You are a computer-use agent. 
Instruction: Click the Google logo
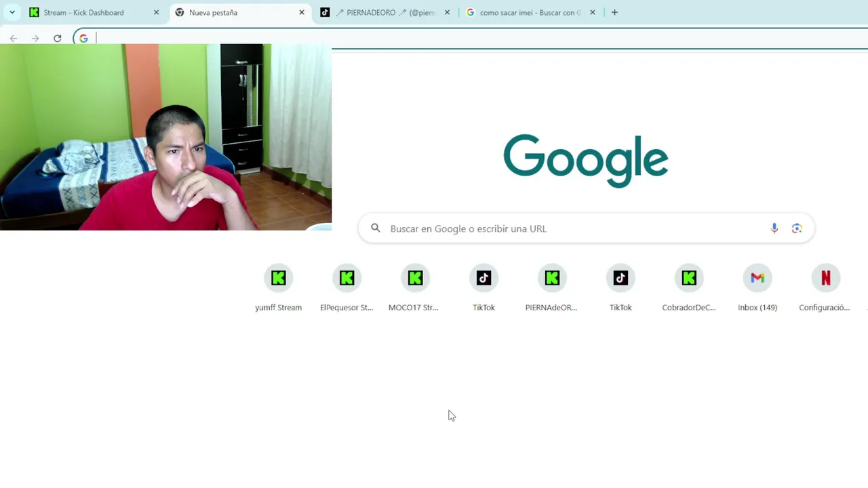coord(586,161)
